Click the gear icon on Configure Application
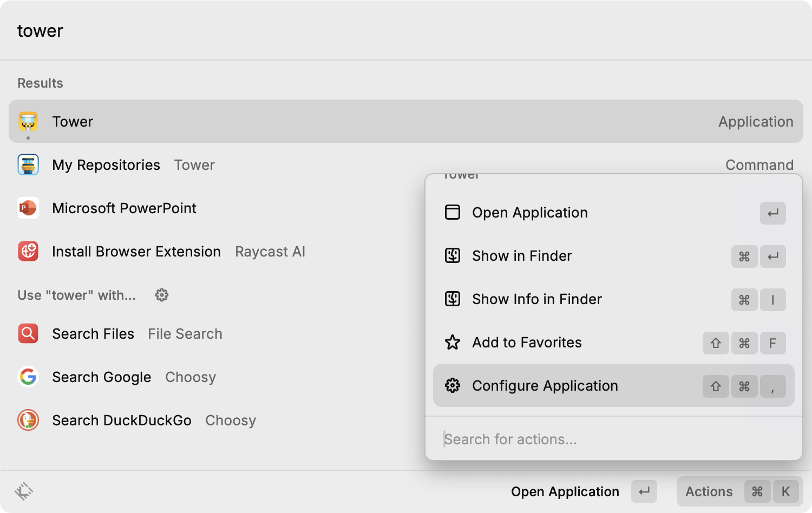This screenshot has width=812, height=513. [452, 385]
